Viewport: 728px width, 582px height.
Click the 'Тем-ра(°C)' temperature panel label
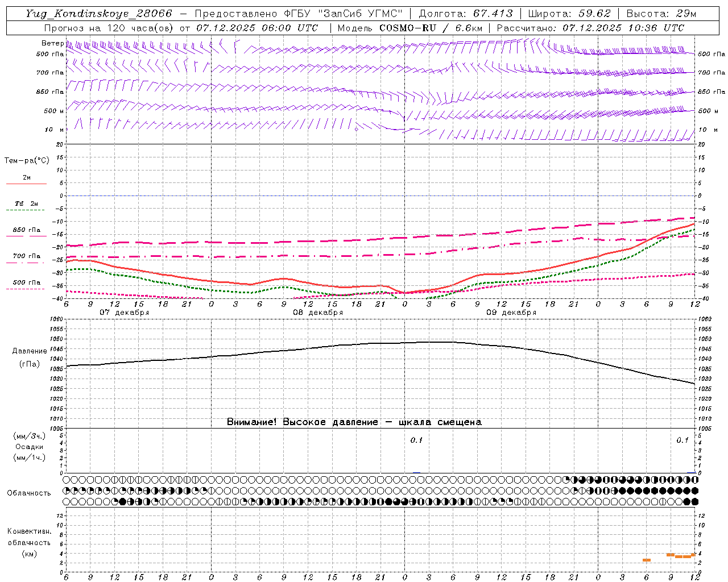pyautogui.click(x=27, y=161)
